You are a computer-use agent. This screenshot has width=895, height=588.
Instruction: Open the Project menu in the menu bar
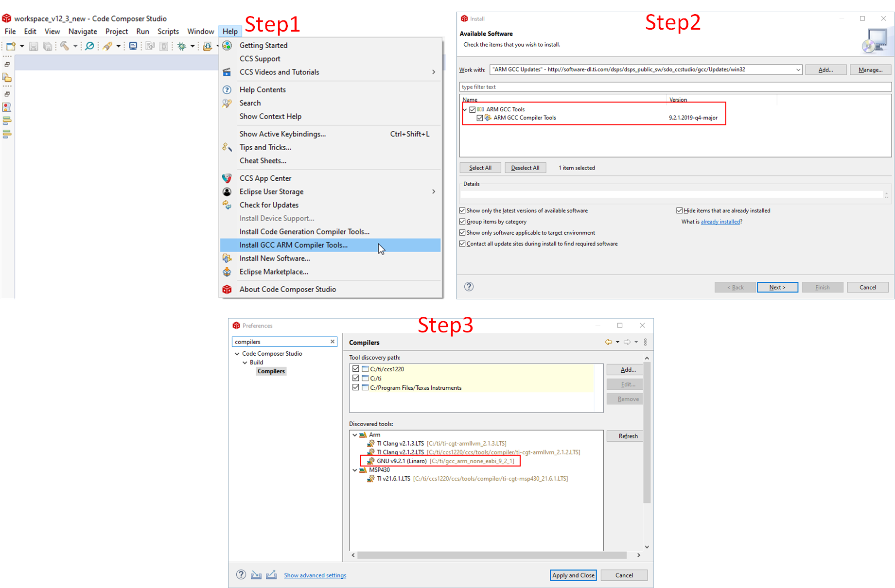[x=117, y=31]
